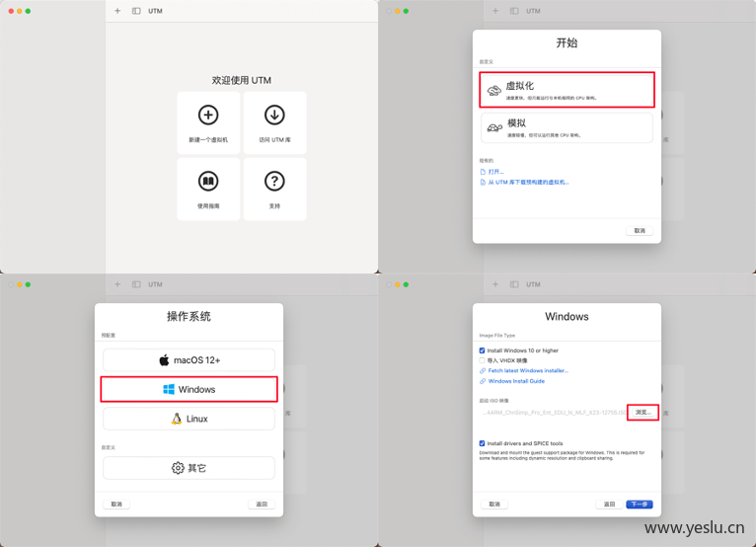
Task: Click 取消 in the Windows dialog
Action: pyautogui.click(x=494, y=505)
